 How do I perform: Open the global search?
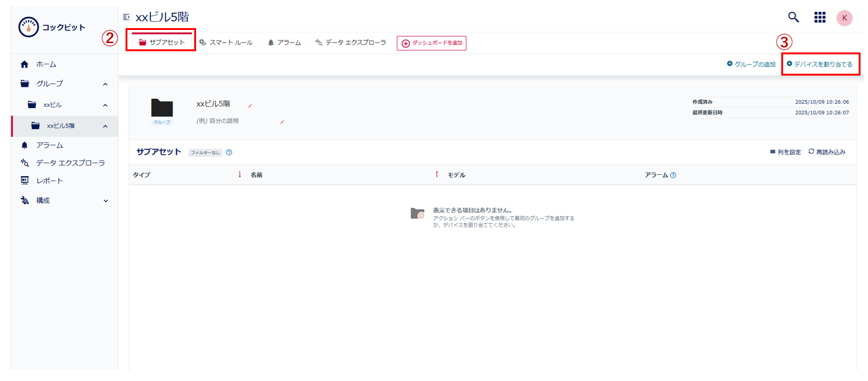coord(793,17)
